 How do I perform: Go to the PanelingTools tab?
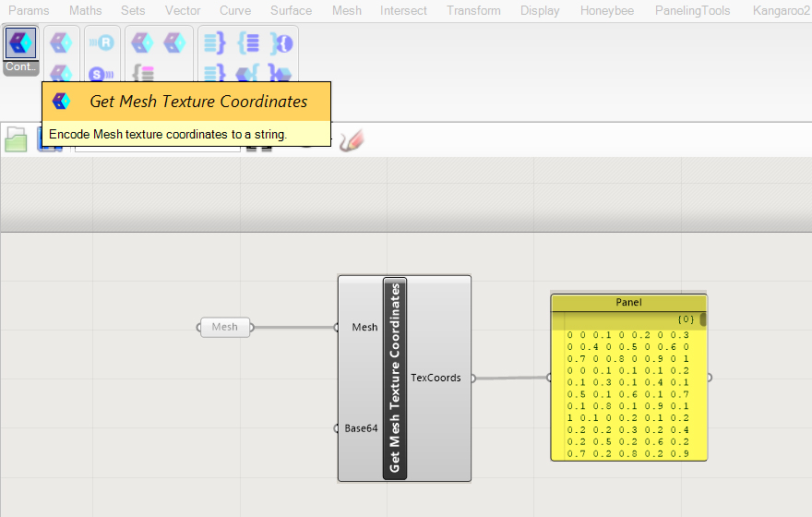(692, 11)
